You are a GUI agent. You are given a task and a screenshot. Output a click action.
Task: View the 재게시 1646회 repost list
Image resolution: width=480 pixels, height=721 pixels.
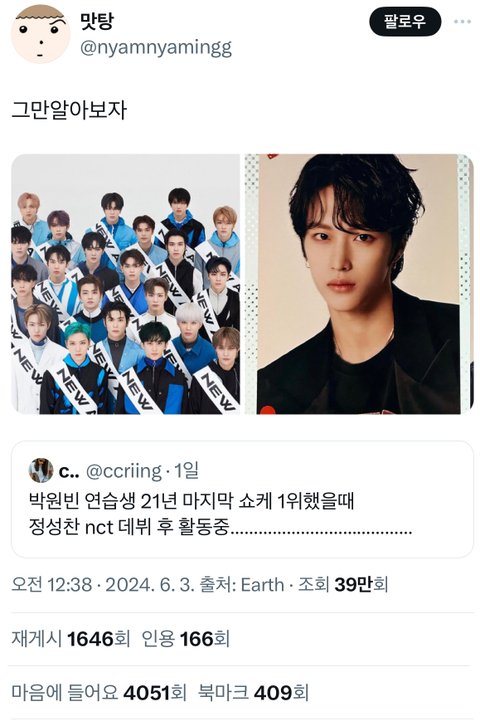70,639
